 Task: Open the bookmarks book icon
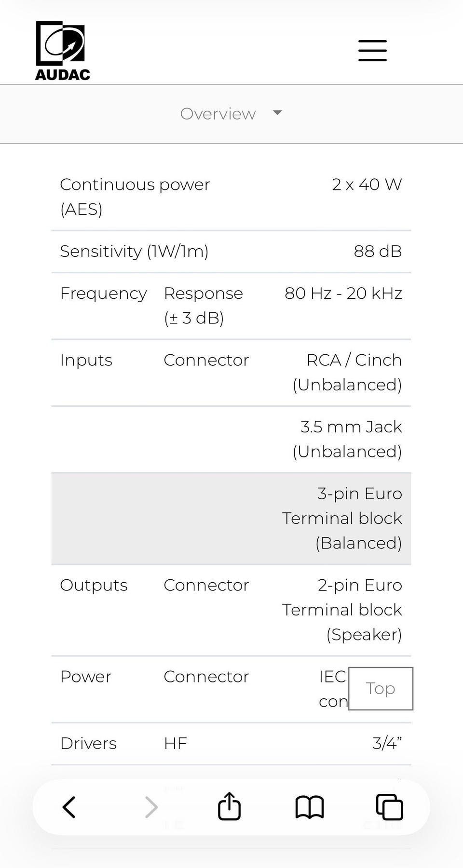coord(309,807)
